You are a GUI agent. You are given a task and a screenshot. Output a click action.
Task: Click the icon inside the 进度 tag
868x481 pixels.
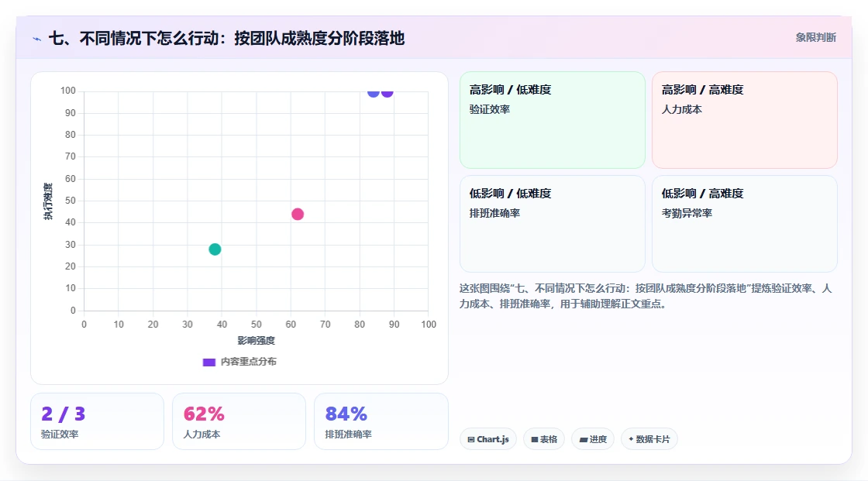pos(584,440)
